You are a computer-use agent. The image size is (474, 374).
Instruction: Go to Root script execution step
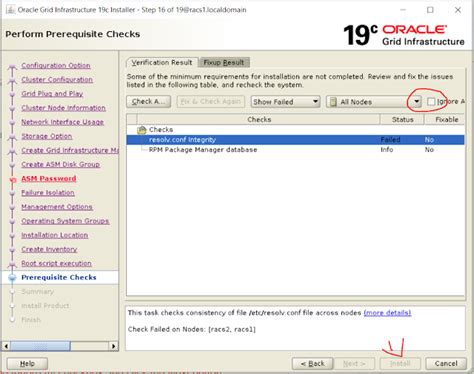pos(56,263)
